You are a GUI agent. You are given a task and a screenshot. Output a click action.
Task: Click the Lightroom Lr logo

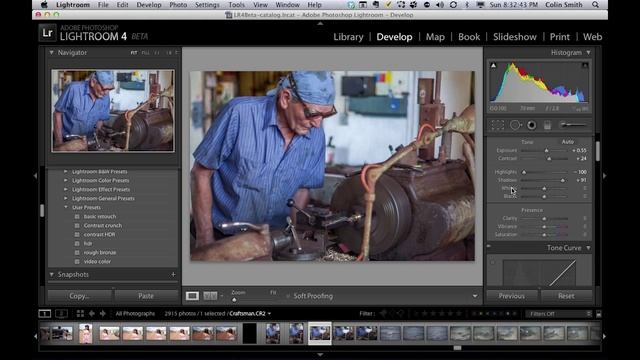[47, 33]
